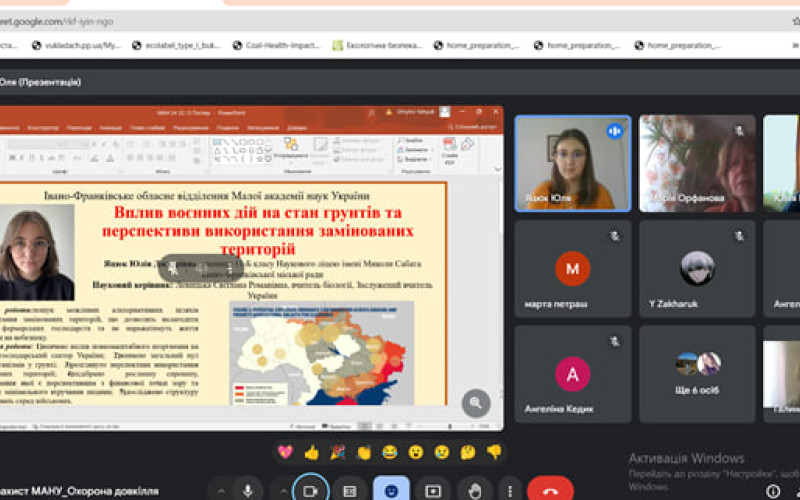Viewport: 800px width, 500px height.
Task: Select Яцюк Юля video tile
Action: point(573,163)
